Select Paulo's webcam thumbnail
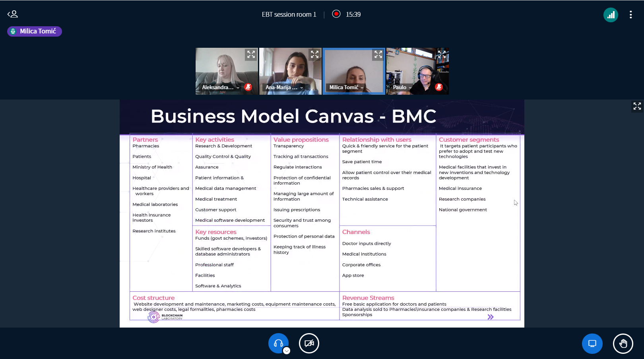 point(417,68)
